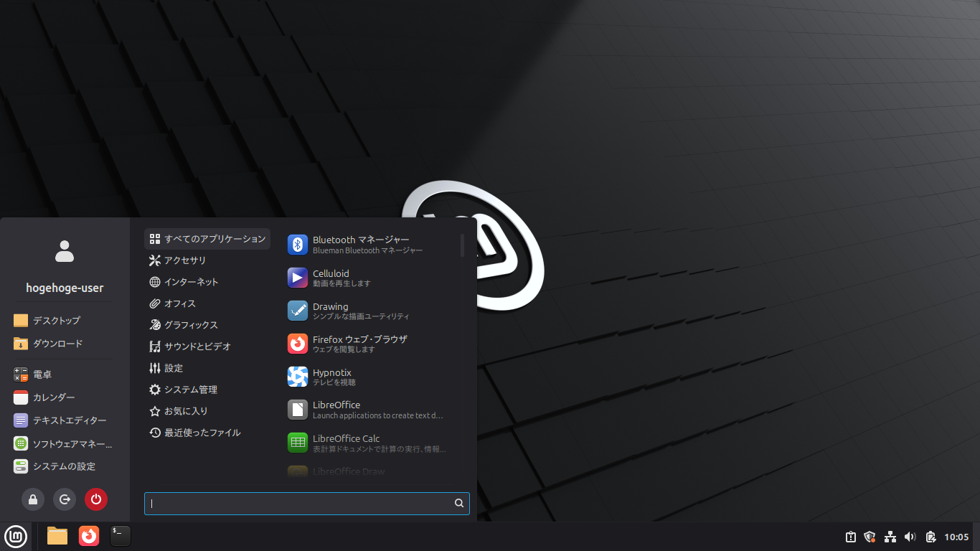Viewport: 980px width, 551px height.
Task: Open the network tray icon
Action: [890, 537]
